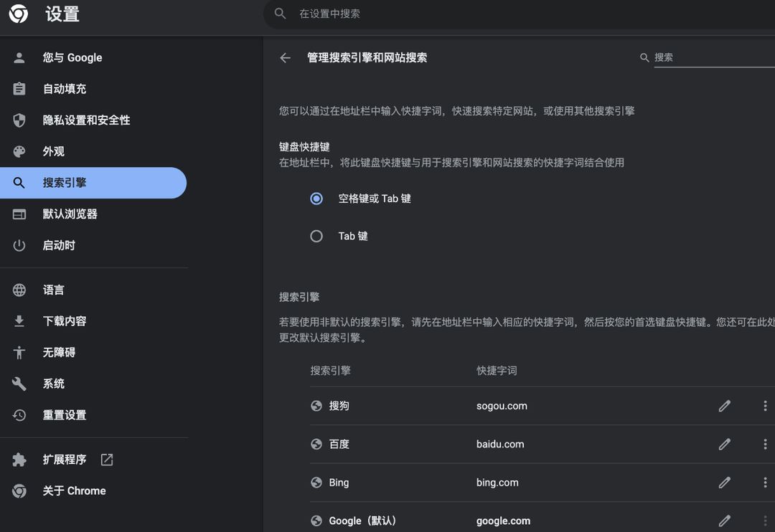The image size is (775, 532).
Task: Select the 空格键或 Tab 键 radio option
Action: pyautogui.click(x=316, y=199)
